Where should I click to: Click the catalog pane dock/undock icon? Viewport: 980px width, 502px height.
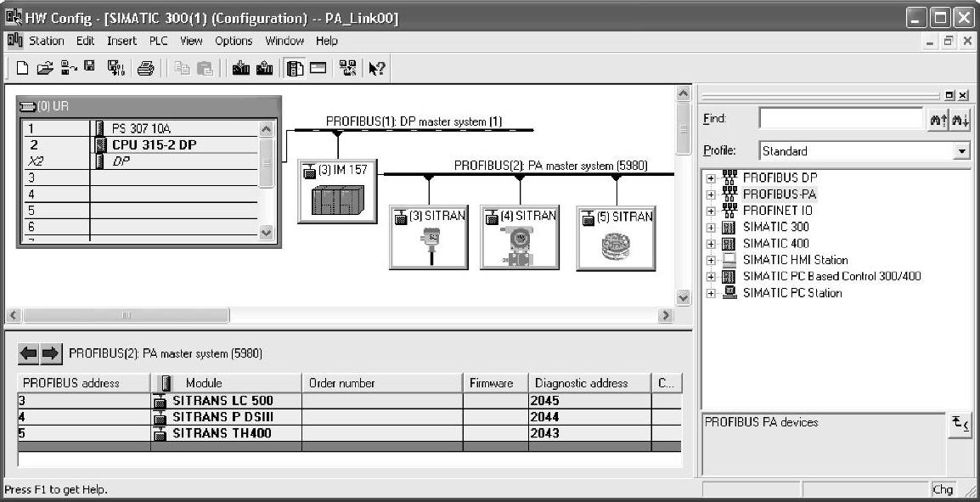coord(950,96)
